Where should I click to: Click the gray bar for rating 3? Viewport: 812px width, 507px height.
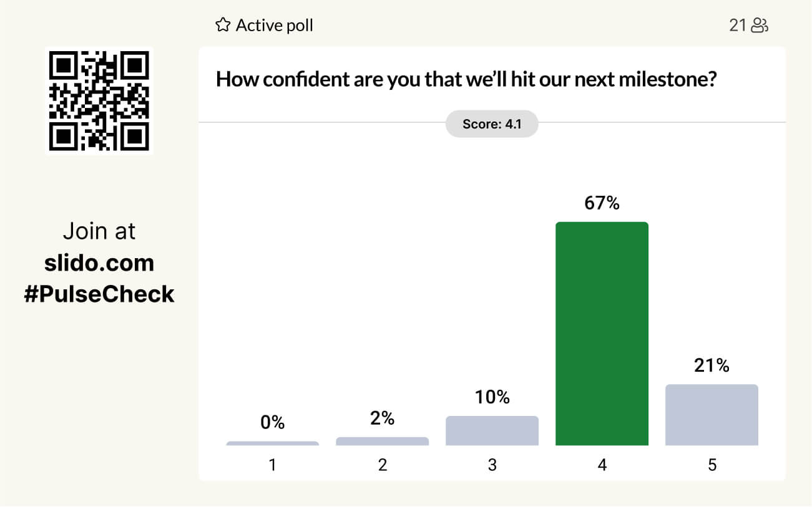coord(492,430)
